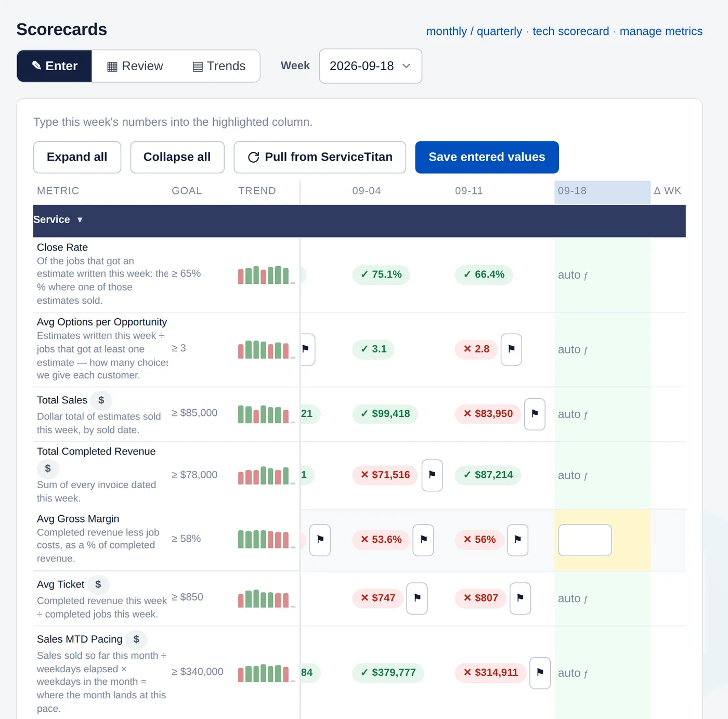Click the 09-11 column header
Screen dimensions: 728x719
coord(469,191)
